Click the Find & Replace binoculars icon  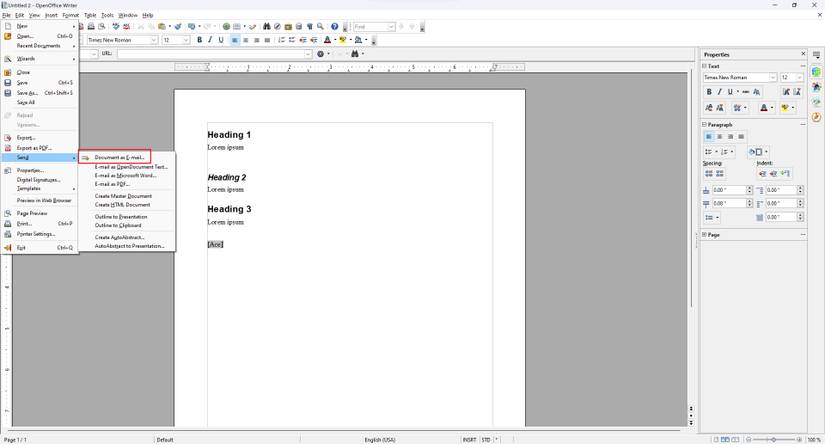[x=266, y=27]
